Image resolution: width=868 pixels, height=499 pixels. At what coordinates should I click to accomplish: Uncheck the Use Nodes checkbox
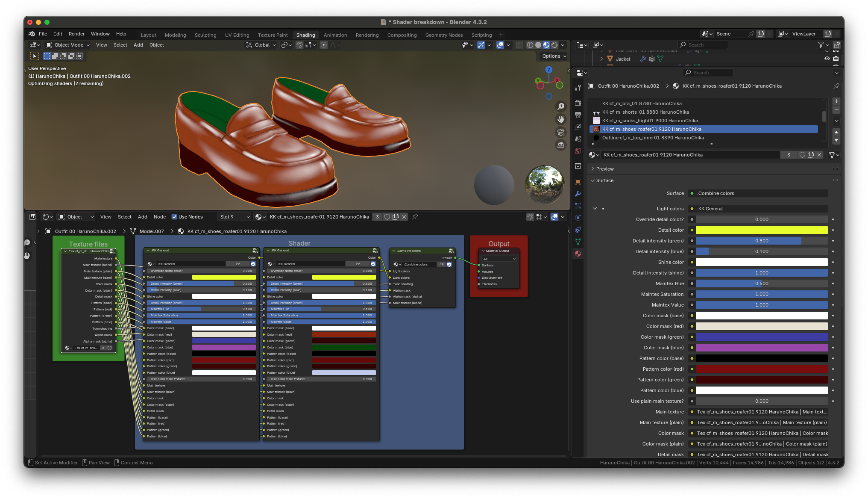point(174,217)
